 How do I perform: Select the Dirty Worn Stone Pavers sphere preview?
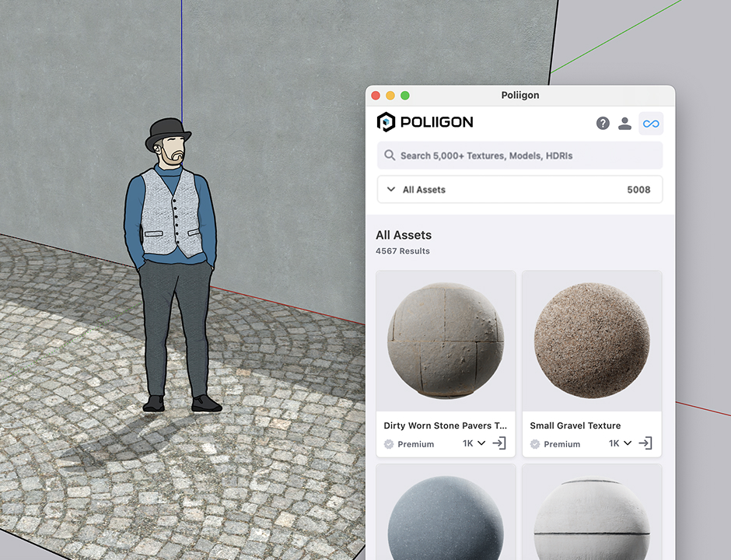point(445,340)
